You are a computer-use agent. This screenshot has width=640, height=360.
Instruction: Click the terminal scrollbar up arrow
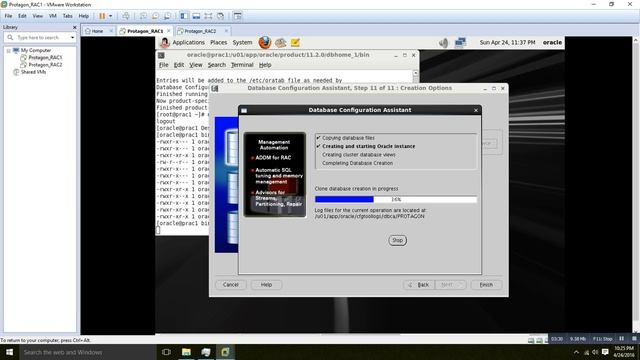coord(415,73)
